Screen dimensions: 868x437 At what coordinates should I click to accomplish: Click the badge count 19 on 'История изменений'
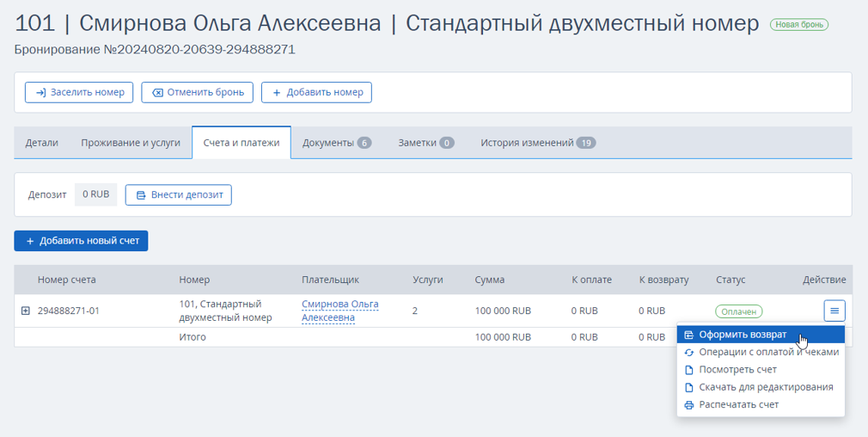(585, 143)
